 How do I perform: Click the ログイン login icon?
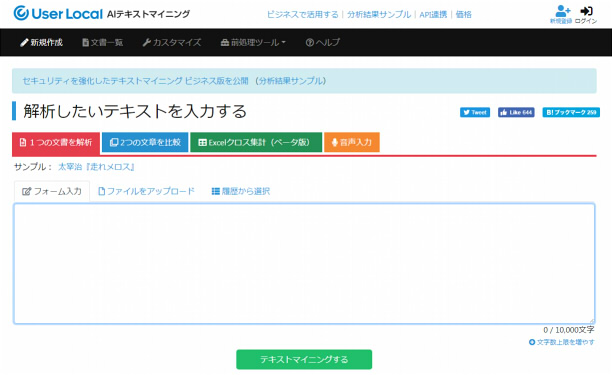(586, 14)
